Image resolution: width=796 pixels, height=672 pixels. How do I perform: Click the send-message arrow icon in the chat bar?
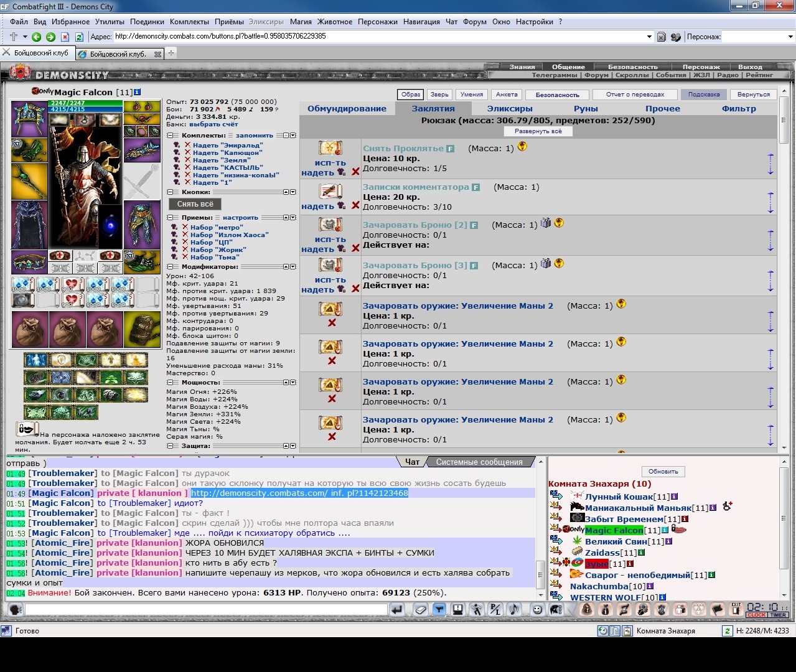[397, 610]
